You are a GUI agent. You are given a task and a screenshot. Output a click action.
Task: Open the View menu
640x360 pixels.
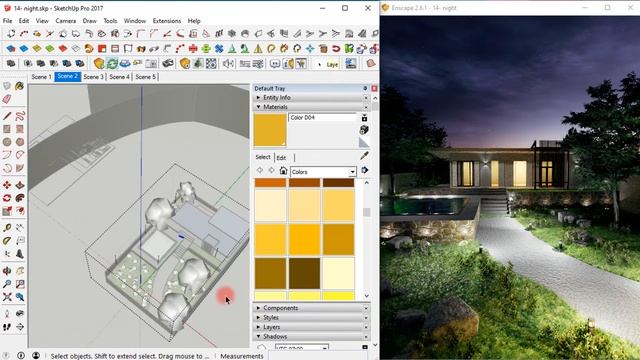click(x=42, y=20)
